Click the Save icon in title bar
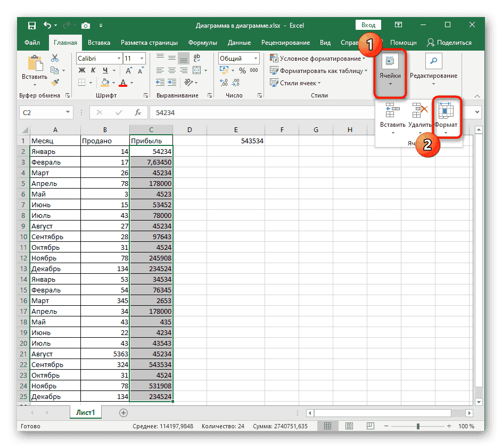The height and width of the screenshot is (448, 502). tap(32, 25)
